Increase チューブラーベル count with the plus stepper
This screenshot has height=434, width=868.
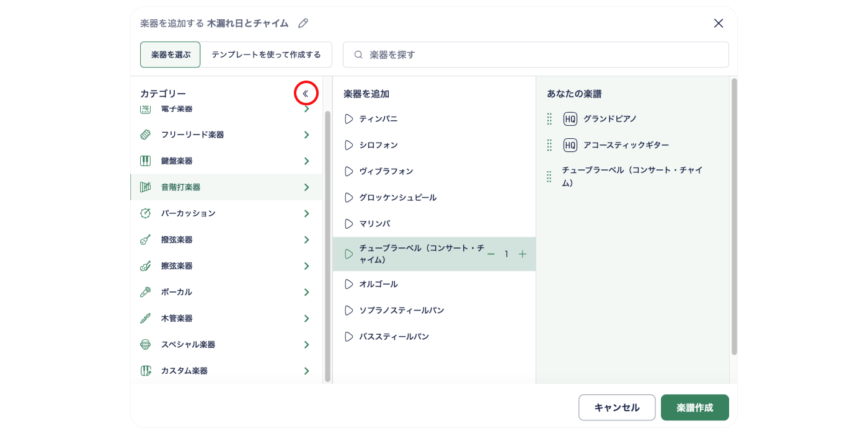coord(522,254)
